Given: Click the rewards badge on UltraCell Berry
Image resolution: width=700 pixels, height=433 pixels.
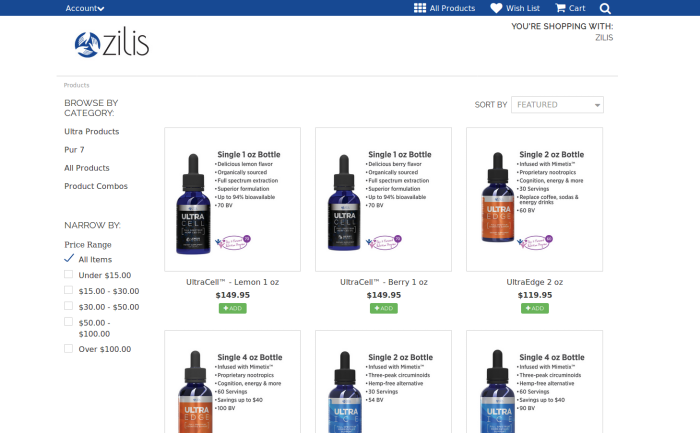Looking at the screenshot, I should [x=384, y=242].
